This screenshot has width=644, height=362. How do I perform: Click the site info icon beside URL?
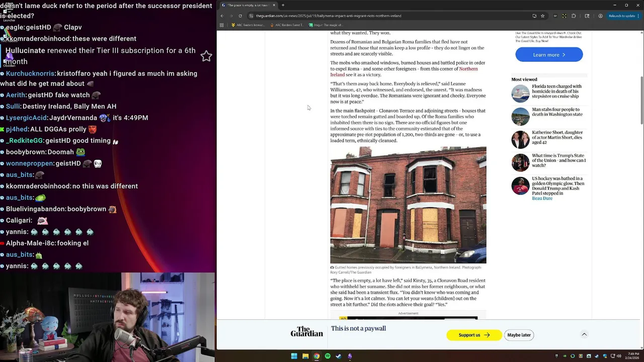click(251, 16)
